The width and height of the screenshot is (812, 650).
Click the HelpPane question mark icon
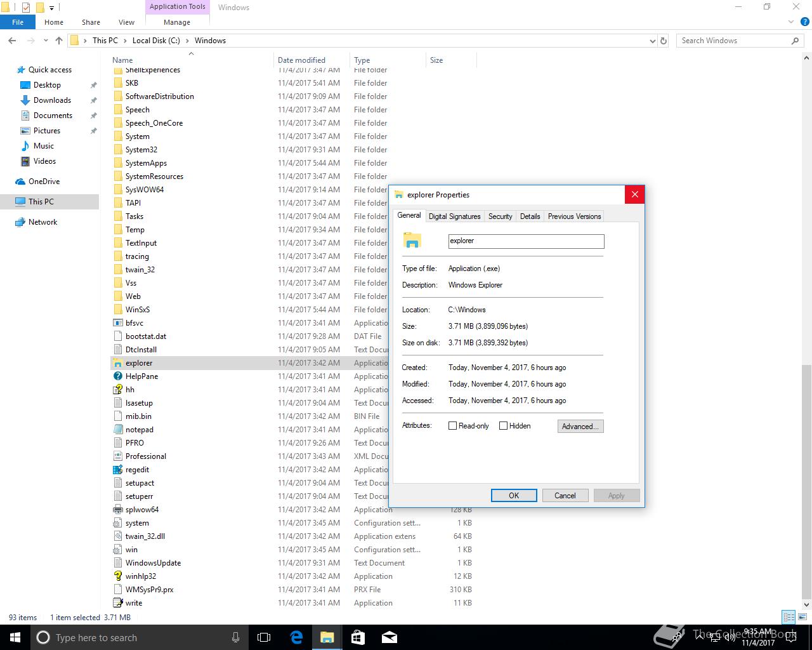coord(117,376)
